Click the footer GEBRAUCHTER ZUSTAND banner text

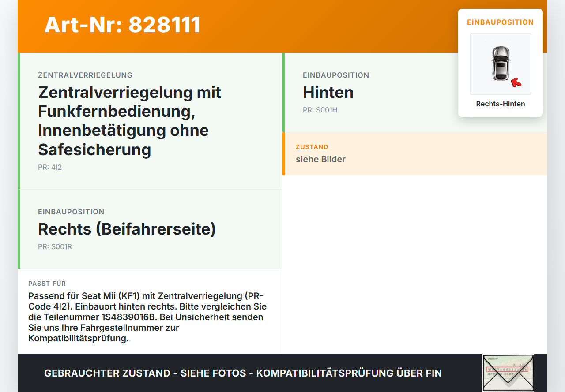coord(243,373)
